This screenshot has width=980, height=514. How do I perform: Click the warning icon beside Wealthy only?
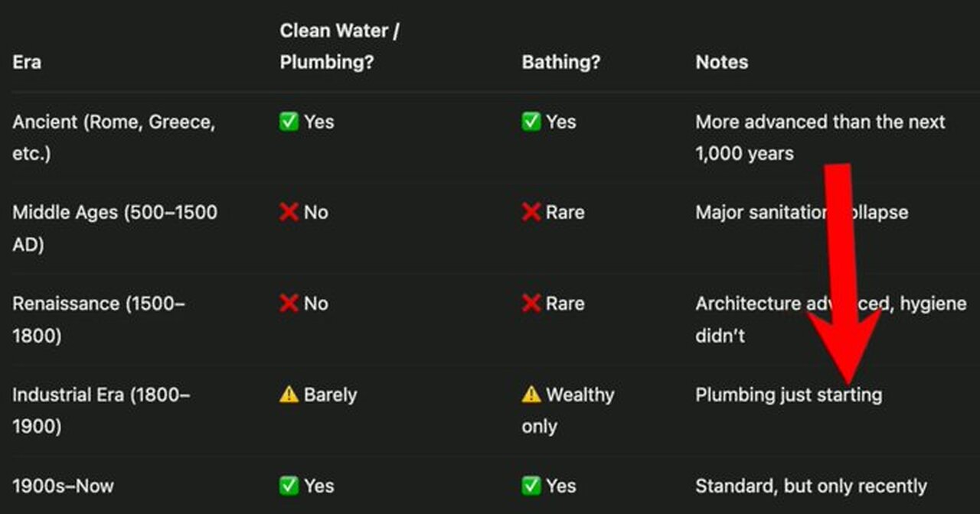[531, 395]
